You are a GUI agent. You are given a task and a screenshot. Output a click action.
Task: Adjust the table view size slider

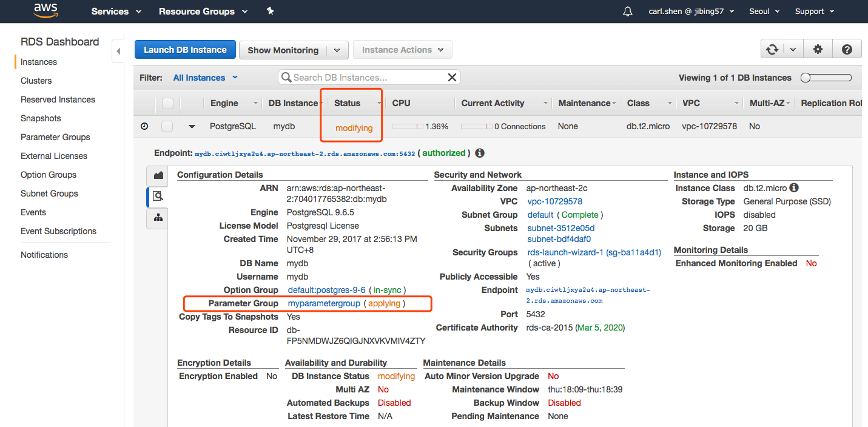(826, 78)
